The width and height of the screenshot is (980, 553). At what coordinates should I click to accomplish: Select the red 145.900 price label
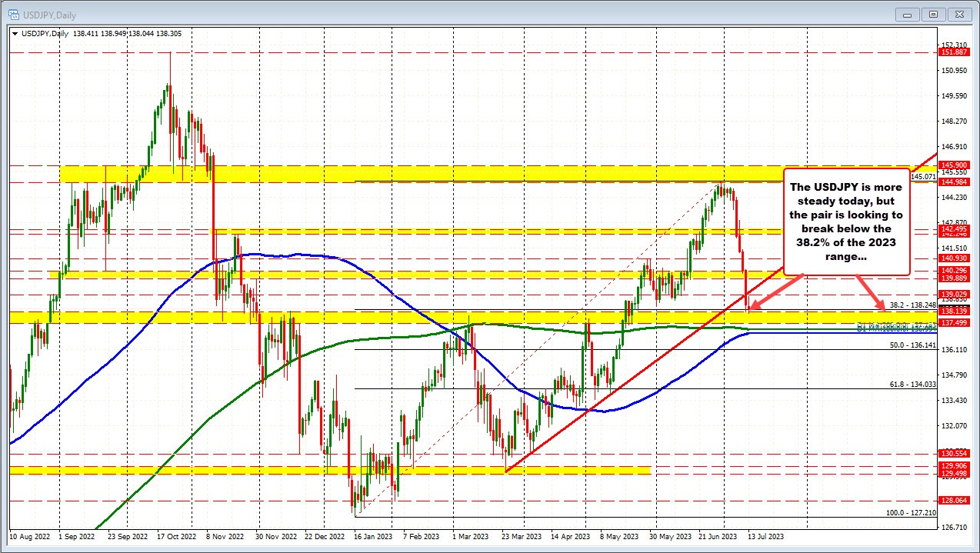954,165
